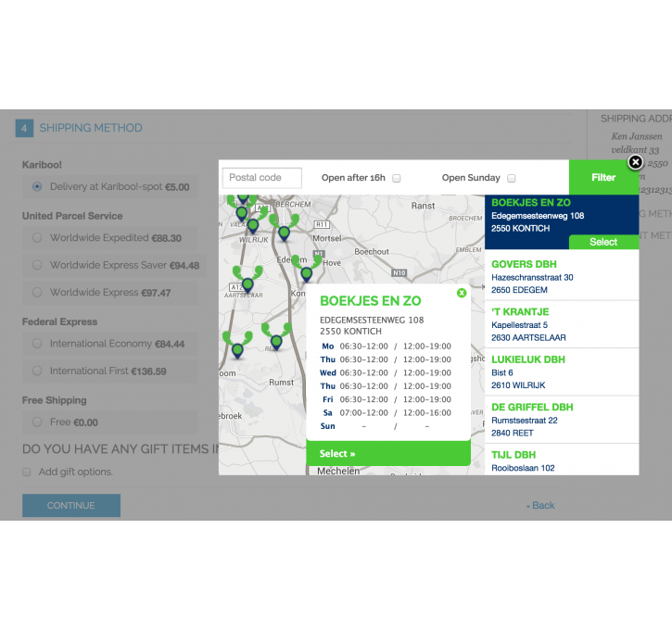Select Delivery at Kariboo!-spot radio option
Screen dimensions: 672x630
coord(37,187)
